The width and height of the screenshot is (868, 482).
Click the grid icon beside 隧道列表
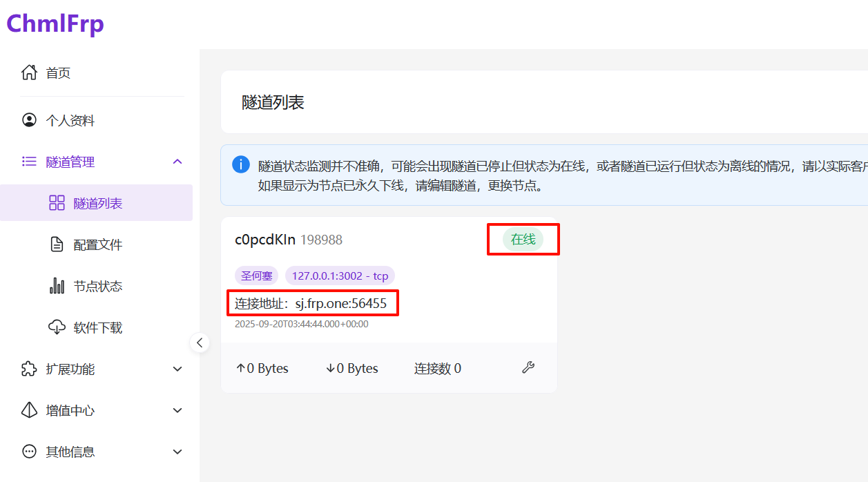[57, 203]
